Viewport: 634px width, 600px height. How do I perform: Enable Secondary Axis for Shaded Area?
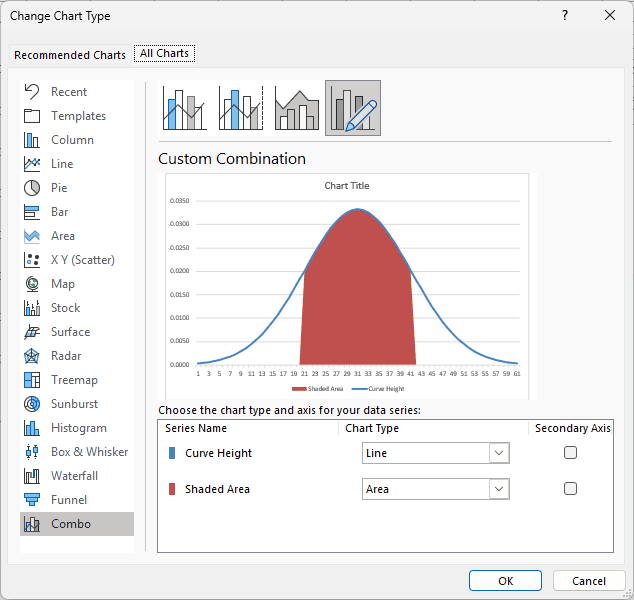pos(570,489)
